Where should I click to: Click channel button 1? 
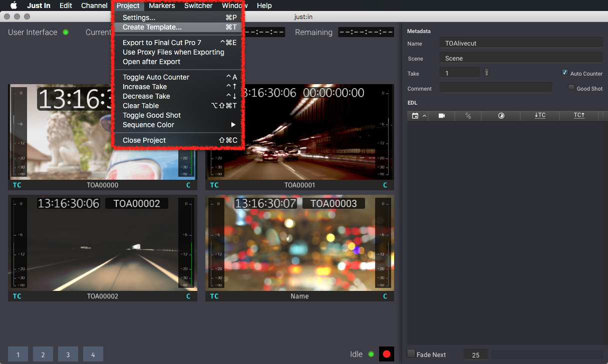pyautogui.click(x=18, y=354)
